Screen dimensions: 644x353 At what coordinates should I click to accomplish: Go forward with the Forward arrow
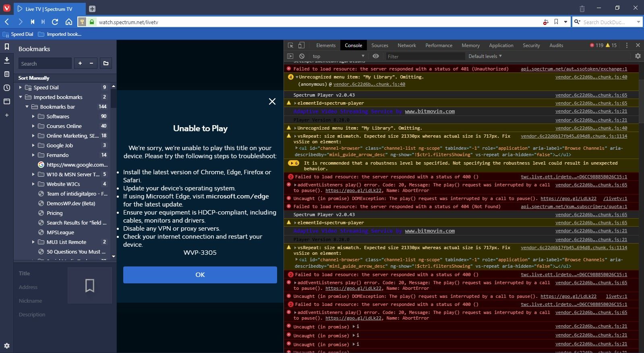[x=20, y=22]
